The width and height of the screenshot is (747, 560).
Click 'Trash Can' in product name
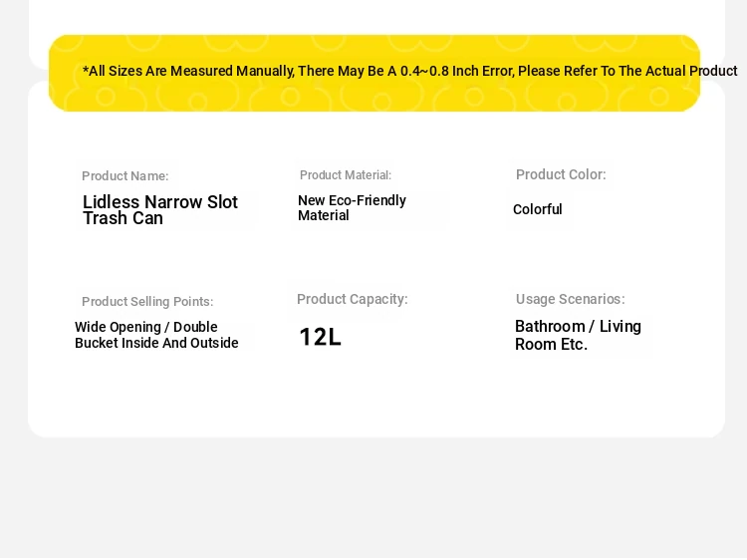tap(123, 218)
